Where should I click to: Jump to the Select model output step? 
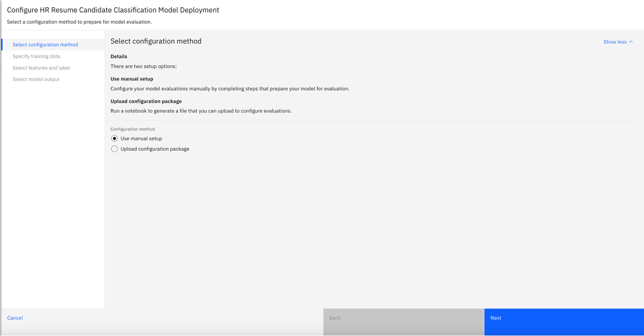click(36, 79)
